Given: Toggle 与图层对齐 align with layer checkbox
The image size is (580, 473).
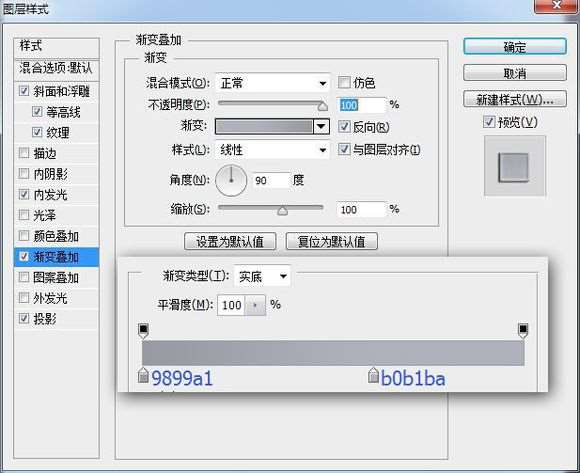Looking at the screenshot, I should coord(344,149).
